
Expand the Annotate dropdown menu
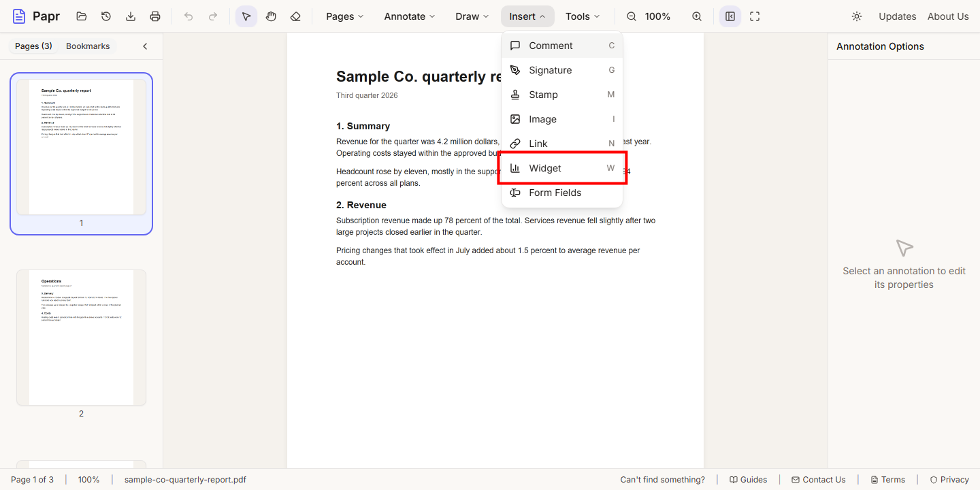pyautogui.click(x=410, y=16)
